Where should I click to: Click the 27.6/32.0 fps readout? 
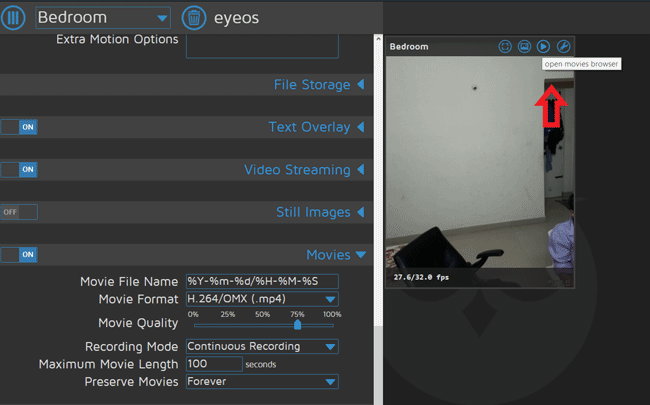pos(421,277)
